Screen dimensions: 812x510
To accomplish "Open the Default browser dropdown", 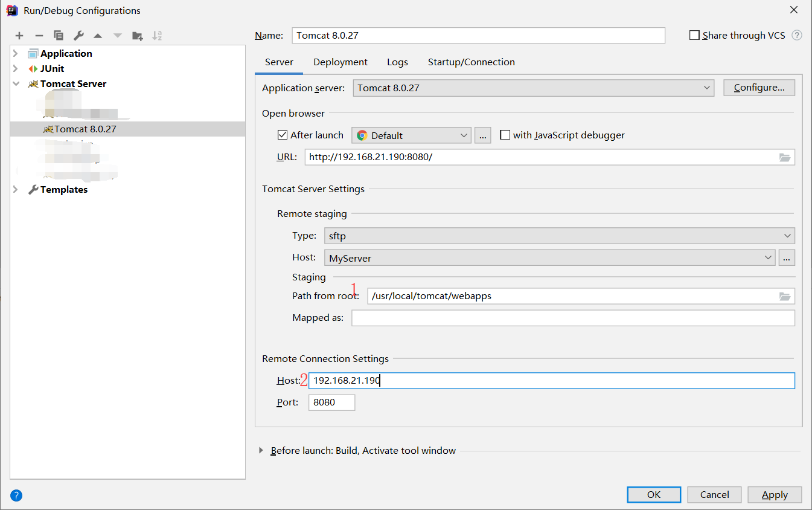I will [x=412, y=135].
